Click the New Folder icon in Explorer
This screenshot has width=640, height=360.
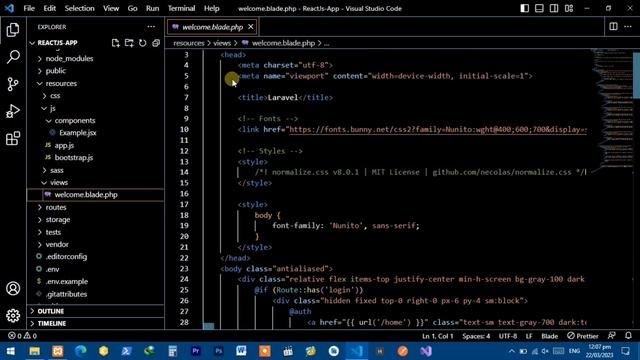(x=129, y=43)
